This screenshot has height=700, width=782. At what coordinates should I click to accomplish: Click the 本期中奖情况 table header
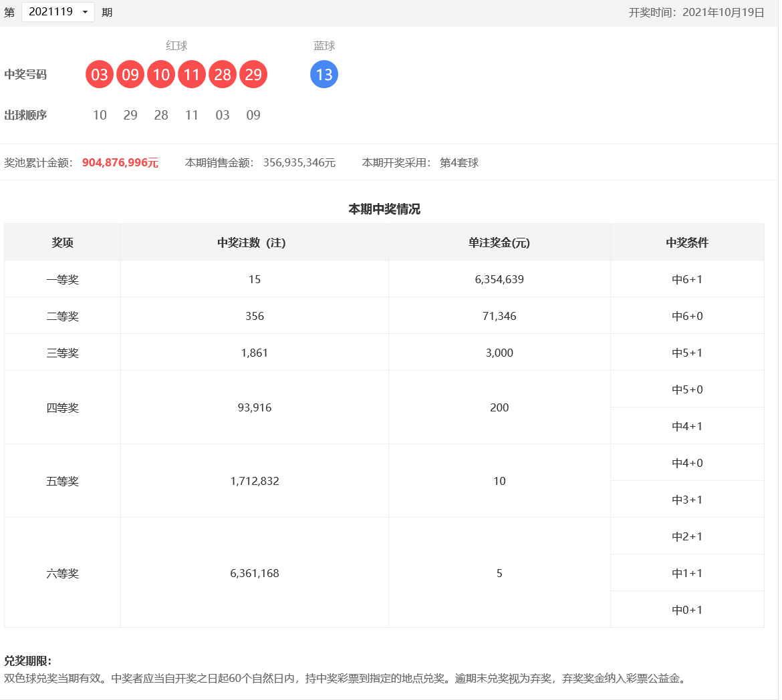pyautogui.click(x=384, y=208)
